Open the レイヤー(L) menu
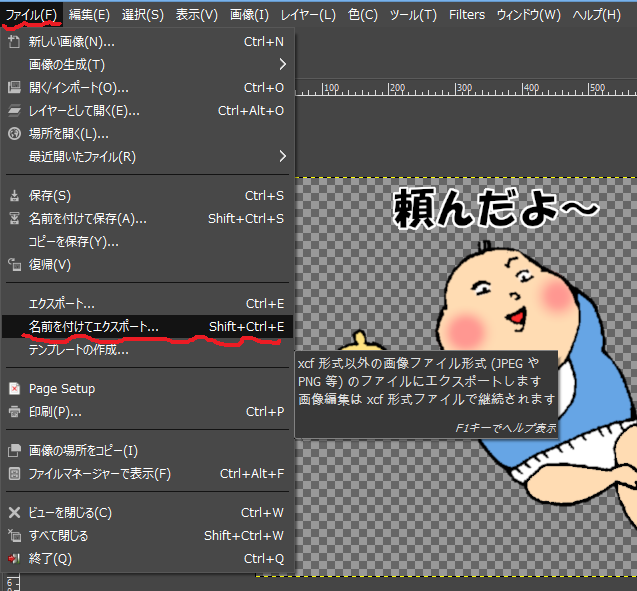 tap(308, 15)
